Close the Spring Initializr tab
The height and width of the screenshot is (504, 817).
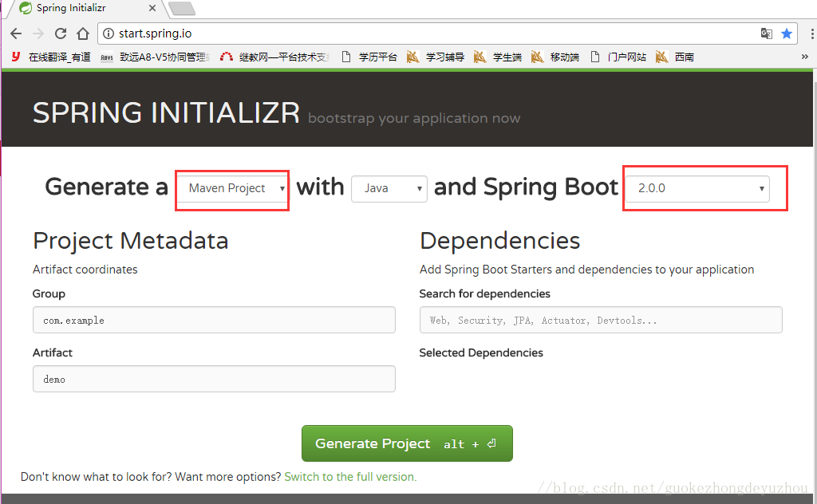tap(152, 8)
